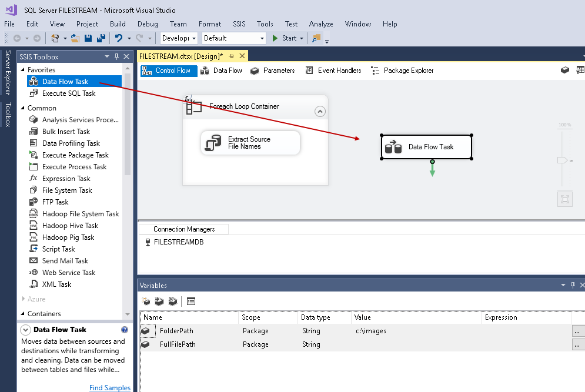The width and height of the screenshot is (585, 392).
Task: Expand the Azure group in toolbox
Action: [x=23, y=299]
